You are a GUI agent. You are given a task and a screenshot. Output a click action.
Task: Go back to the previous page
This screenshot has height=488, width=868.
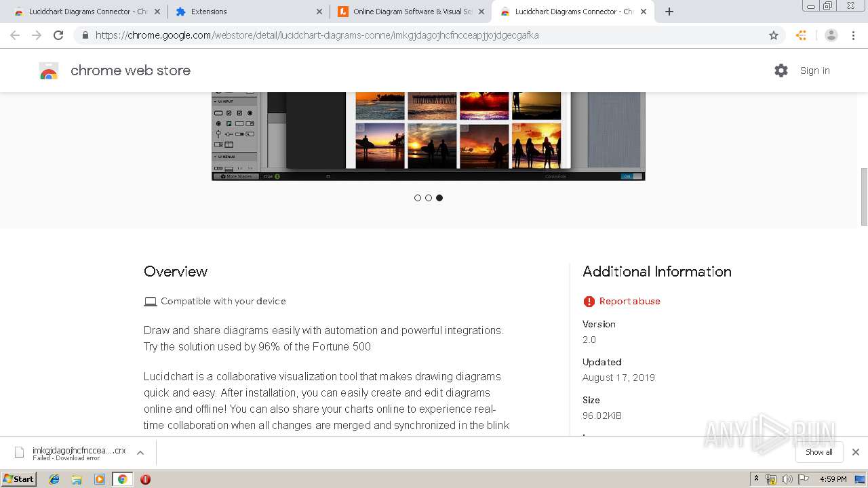[x=15, y=35]
